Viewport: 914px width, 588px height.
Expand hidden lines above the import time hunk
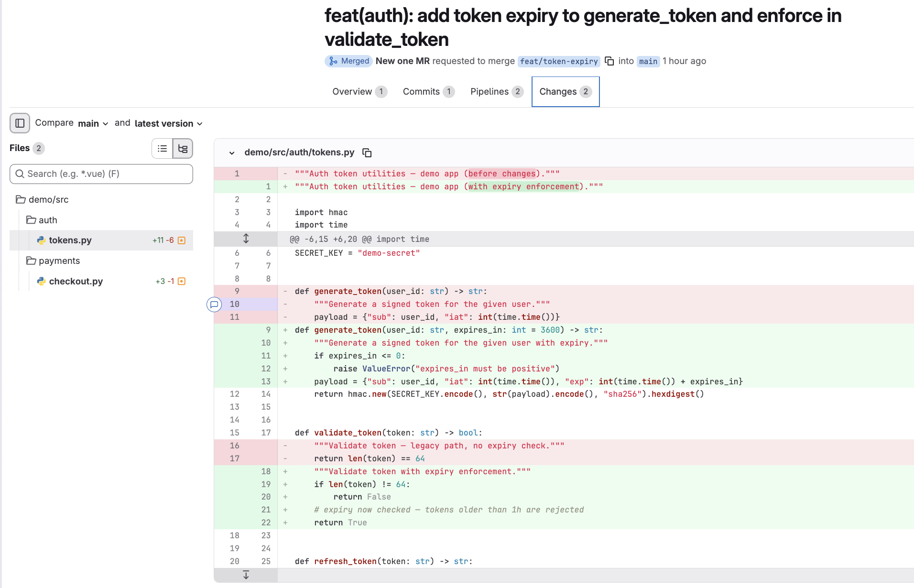(x=246, y=239)
